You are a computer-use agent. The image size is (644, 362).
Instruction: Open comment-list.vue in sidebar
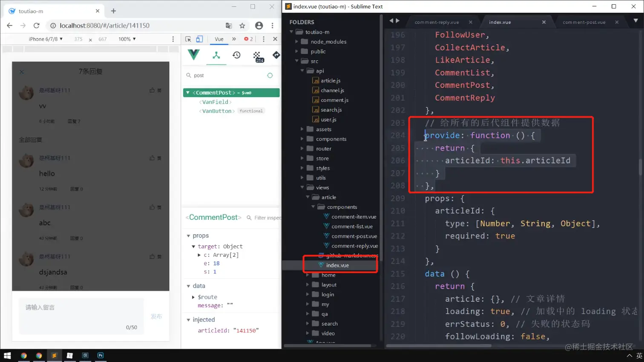[352, 227]
